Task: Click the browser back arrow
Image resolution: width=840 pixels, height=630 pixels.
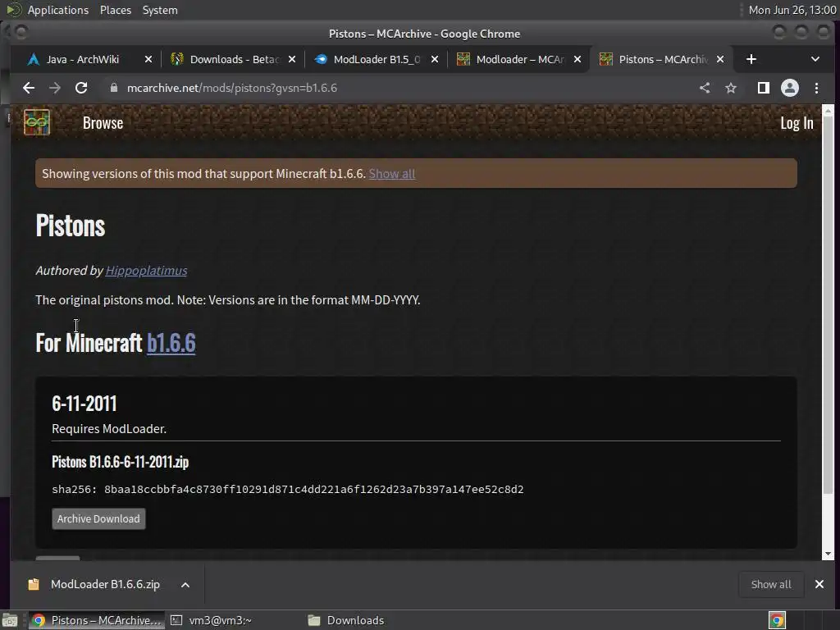Action: click(29, 88)
